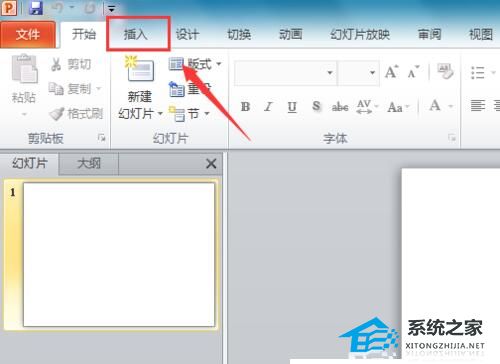Screen dimensions: 500x364
Task: Open the 剪贴板 clipboard dialog launcher
Action: 102,137
